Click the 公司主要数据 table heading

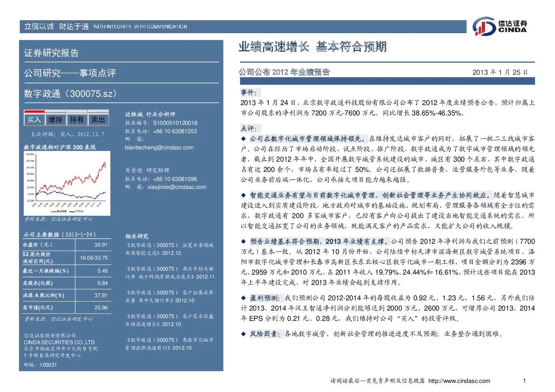(x=59, y=234)
